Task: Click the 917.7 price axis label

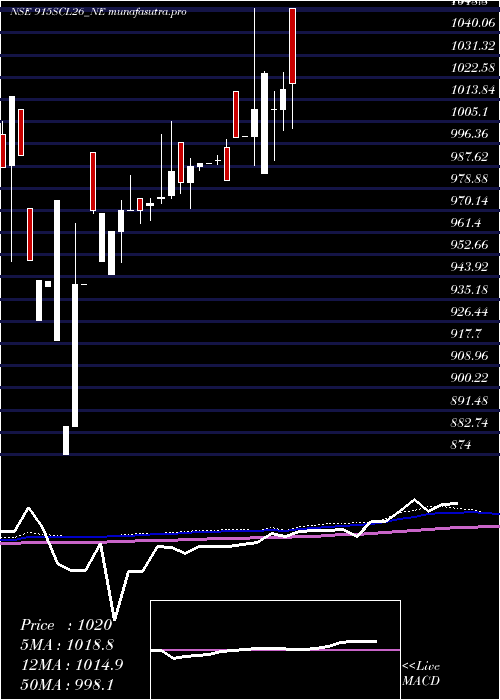Action: click(466, 334)
